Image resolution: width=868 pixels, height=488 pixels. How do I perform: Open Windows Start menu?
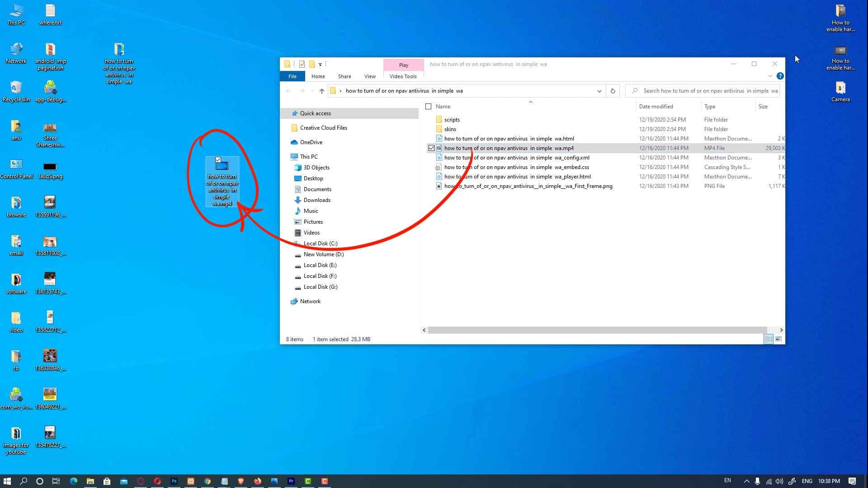[x=7, y=481]
